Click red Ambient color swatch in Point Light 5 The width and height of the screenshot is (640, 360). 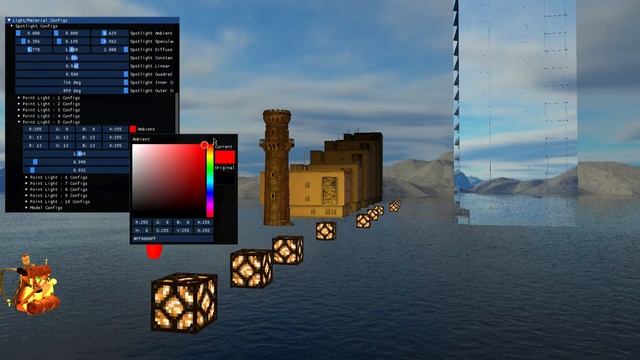[x=133, y=129]
